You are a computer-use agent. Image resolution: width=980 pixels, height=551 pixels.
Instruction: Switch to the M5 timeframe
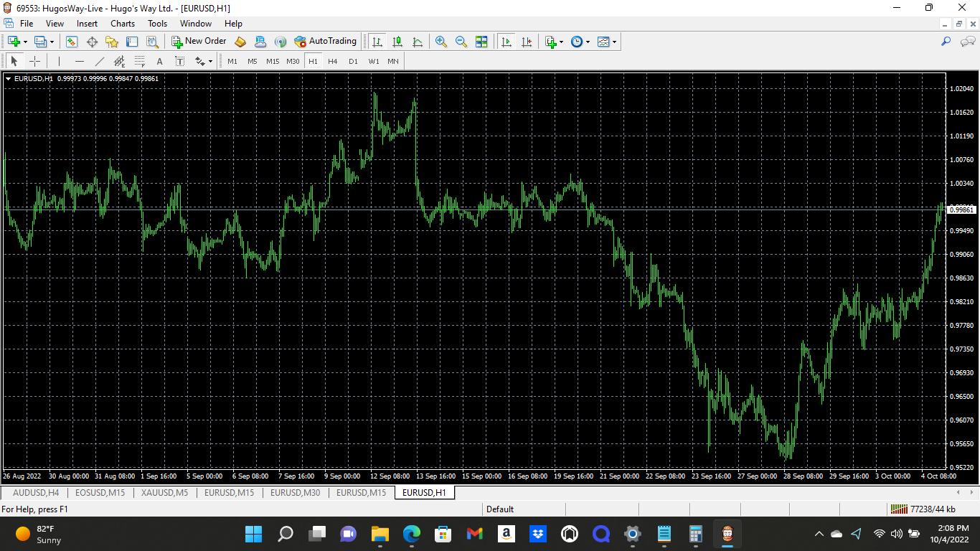253,61
